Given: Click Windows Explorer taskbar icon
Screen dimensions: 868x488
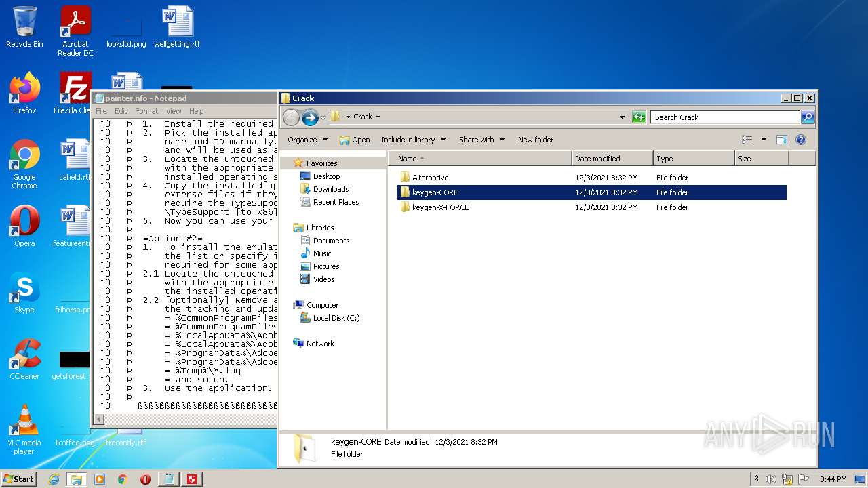Looking at the screenshot, I should [x=77, y=479].
